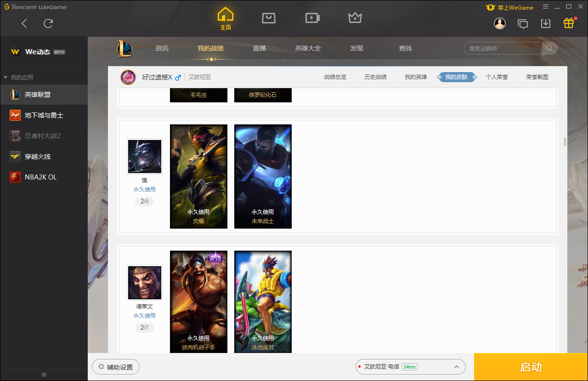The width and height of the screenshot is (588, 381).
Task: Select 忍者村大战2 in sidebar
Action: [x=44, y=136]
